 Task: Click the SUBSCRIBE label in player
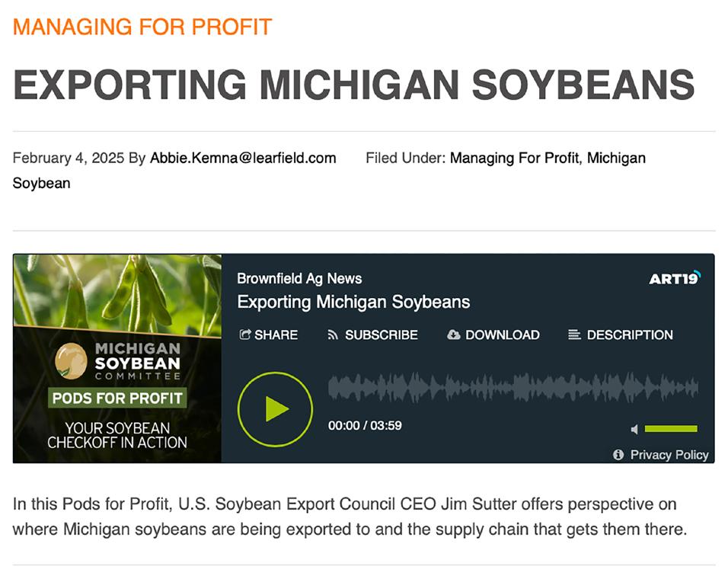coord(381,335)
